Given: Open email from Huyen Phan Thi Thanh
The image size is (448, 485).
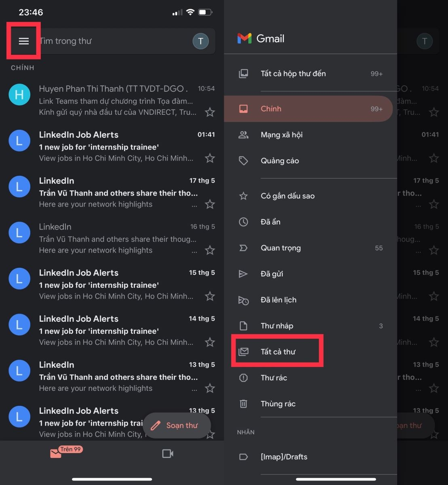Looking at the screenshot, I should 112,100.
